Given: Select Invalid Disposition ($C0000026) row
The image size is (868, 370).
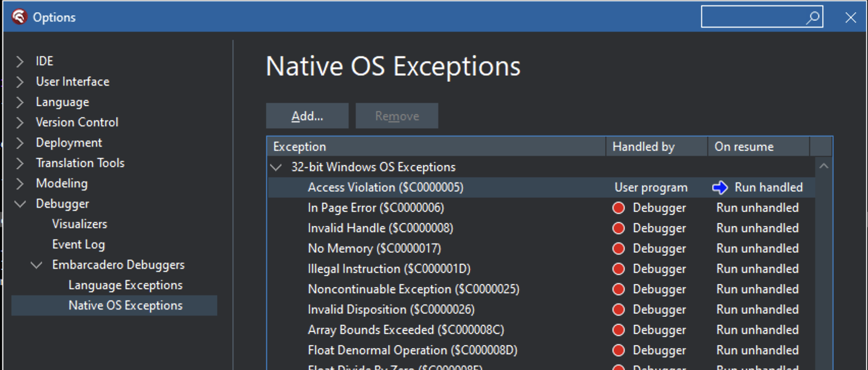Looking at the screenshot, I should 541,310.
